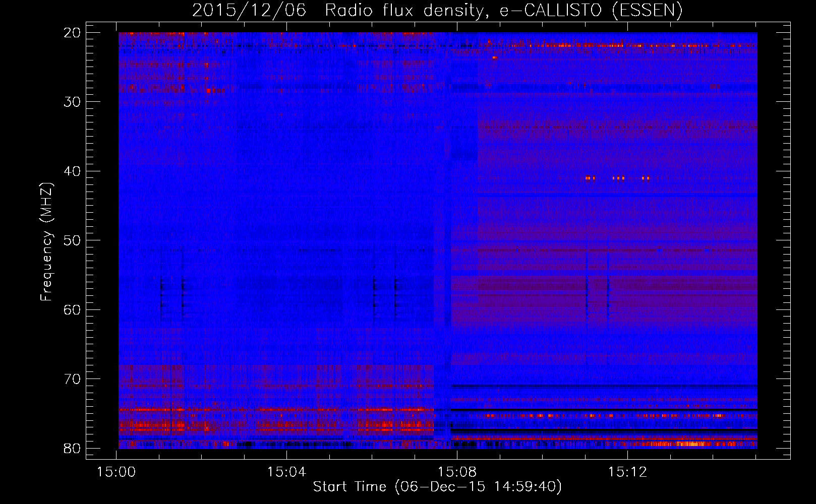Screen dimensions: 816x504
Task: Click the bright yellow burst near 80 MHz
Action: pos(690,444)
